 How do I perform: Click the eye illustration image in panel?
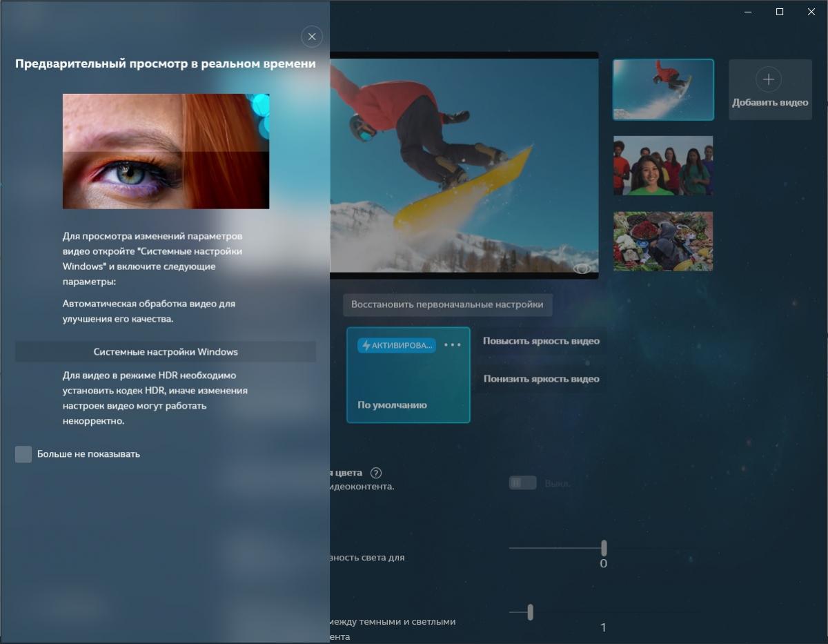pyautogui.click(x=166, y=151)
